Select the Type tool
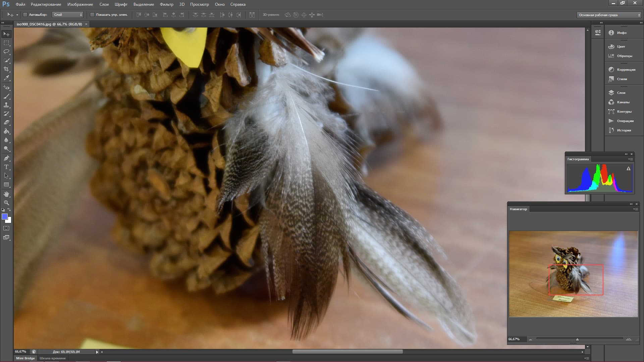Viewport: 644px width, 362px height. coord(6,167)
